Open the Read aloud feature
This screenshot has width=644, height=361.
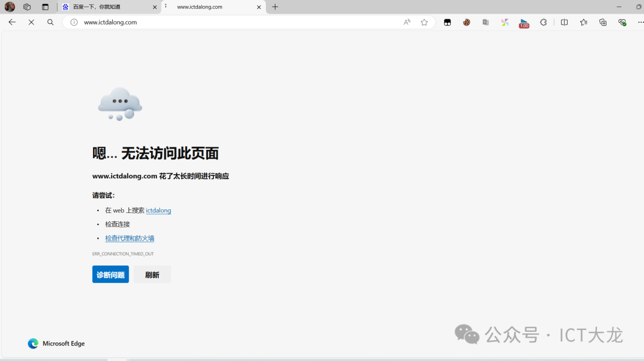[x=407, y=22]
